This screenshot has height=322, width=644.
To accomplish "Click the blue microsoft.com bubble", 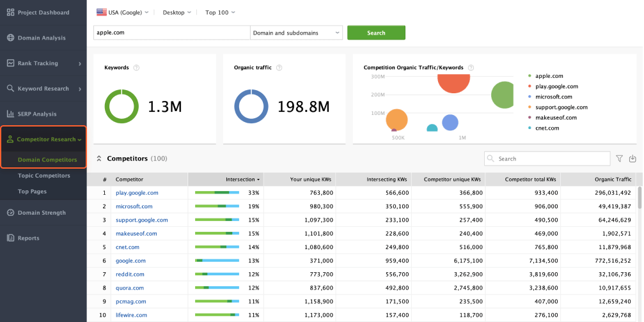I will tap(450, 123).
